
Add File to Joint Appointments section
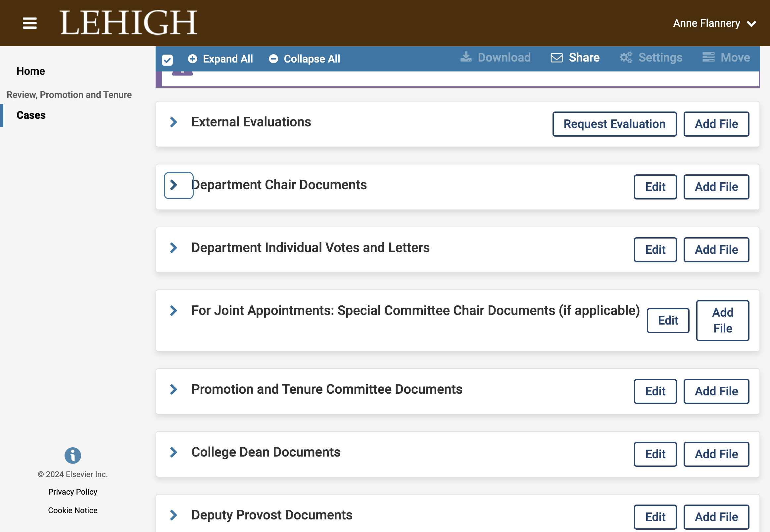(723, 321)
